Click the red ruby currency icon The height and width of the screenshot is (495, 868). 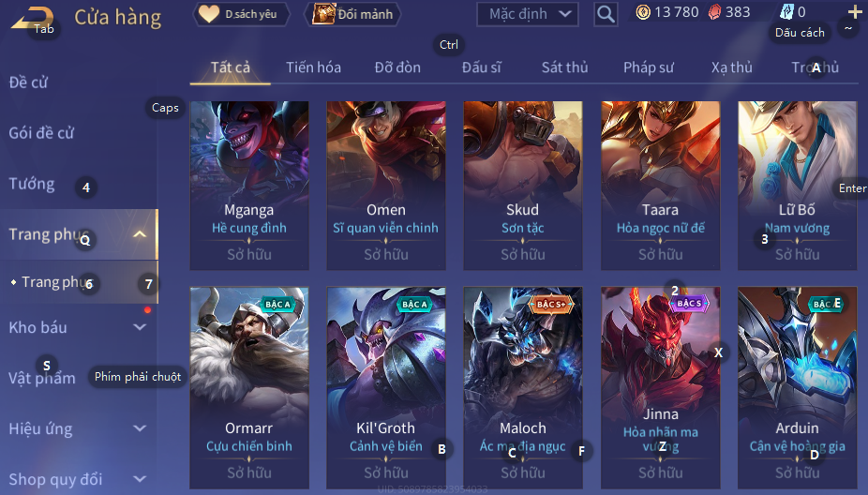[714, 12]
